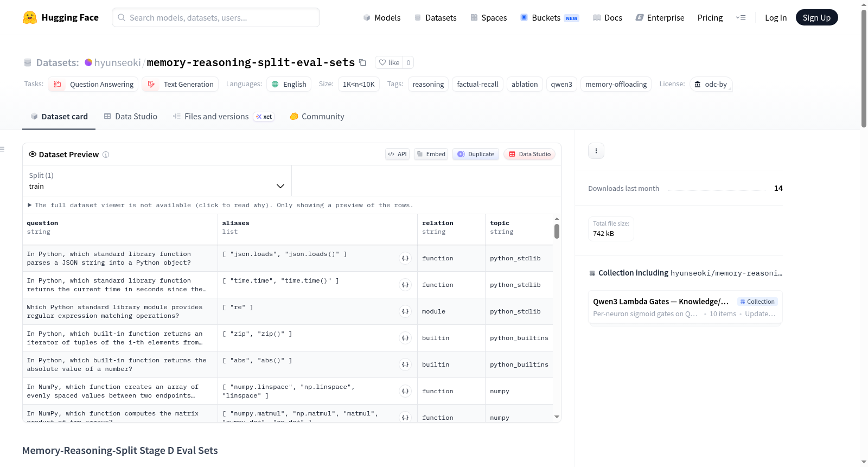Open Models in the top navigation
Viewport: 868px width, 467px height.
coord(382,18)
